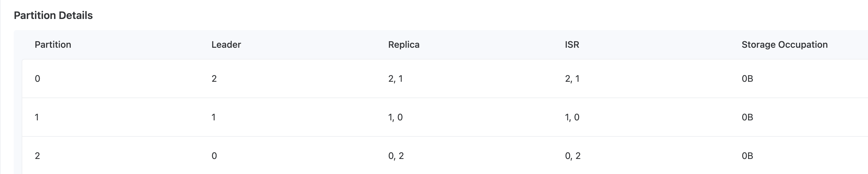Click ISR value "1, 0" for partition 1
The width and height of the screenshot is (868, 174).
572,117
